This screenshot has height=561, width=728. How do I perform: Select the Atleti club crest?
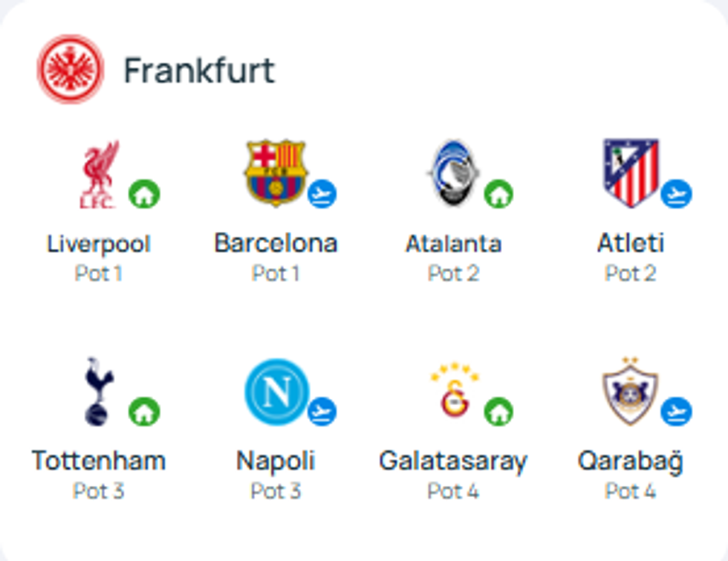pos(631,173)
